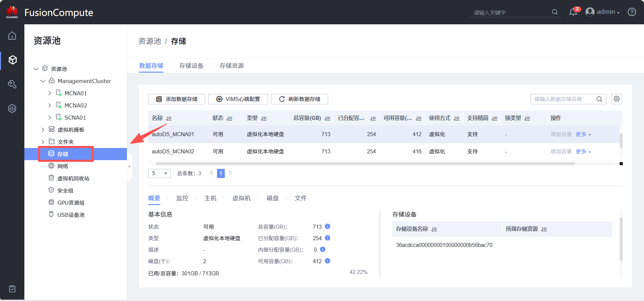Click the search magnifier in top bar
Image resolution: width=644 pixels, height=301 pixels.
point(555,12)
